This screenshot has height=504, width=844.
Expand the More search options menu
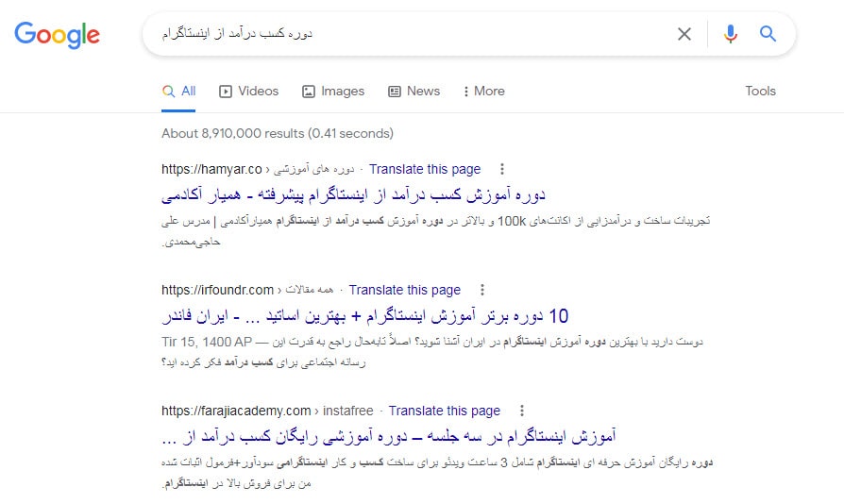coord(484,91)
